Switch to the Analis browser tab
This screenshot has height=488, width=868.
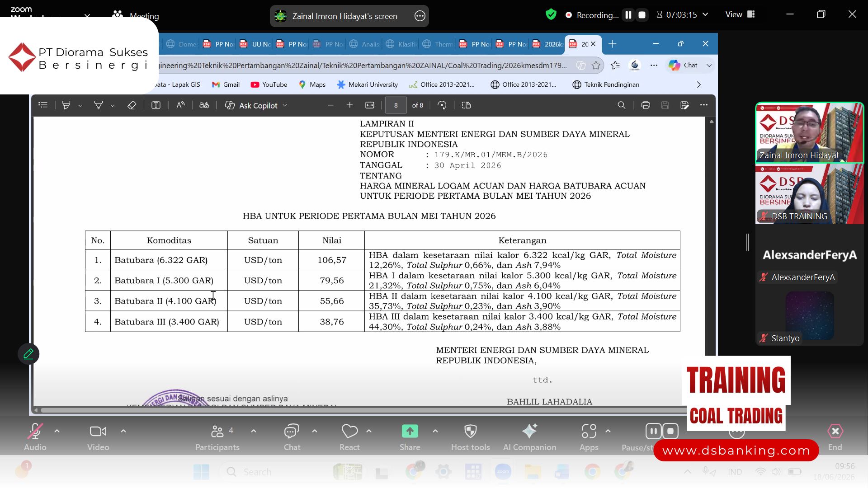point(365,44)
